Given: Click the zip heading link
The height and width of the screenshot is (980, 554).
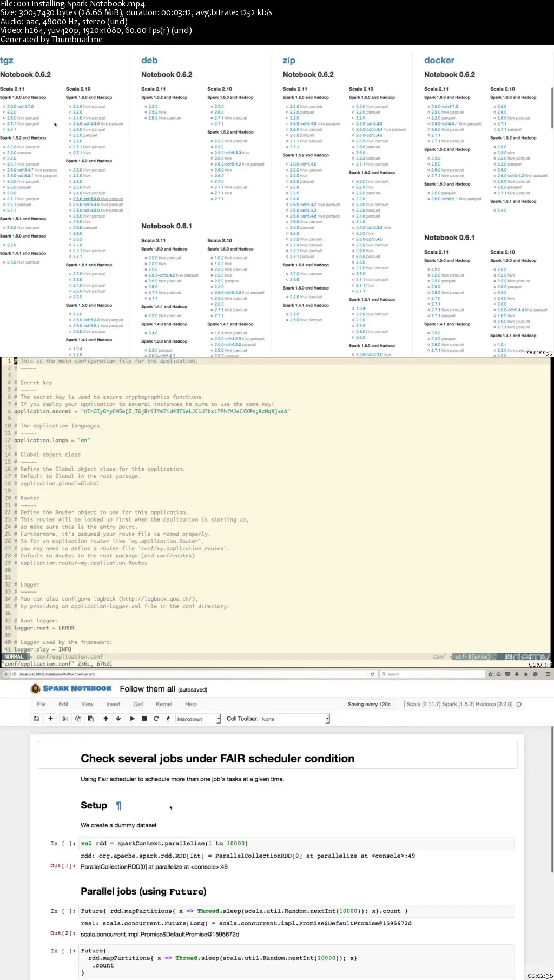Looking at the screenshot, I should click(x=289, y=61).
